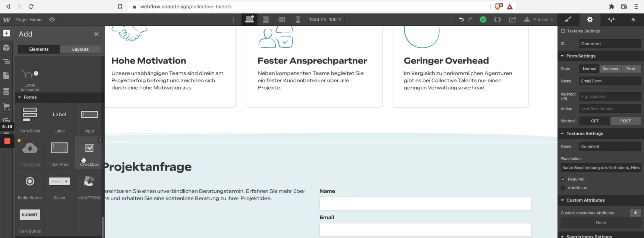Add a Label element
Image resolution: width=644 pixels, height=238 pixels.
point(59,120)
